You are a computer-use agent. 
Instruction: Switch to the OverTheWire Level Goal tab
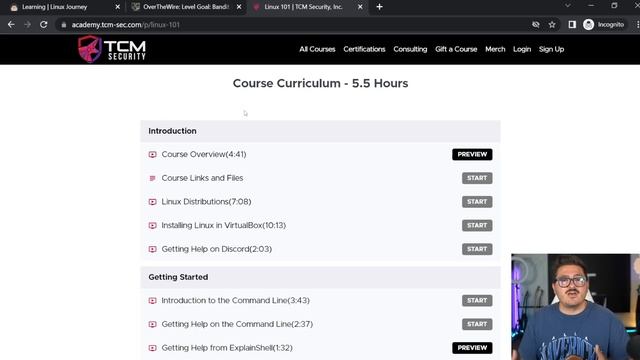point(186,7)
